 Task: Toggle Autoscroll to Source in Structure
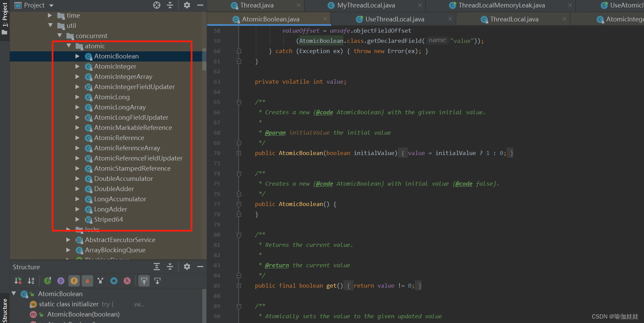[x=144, y=281]
